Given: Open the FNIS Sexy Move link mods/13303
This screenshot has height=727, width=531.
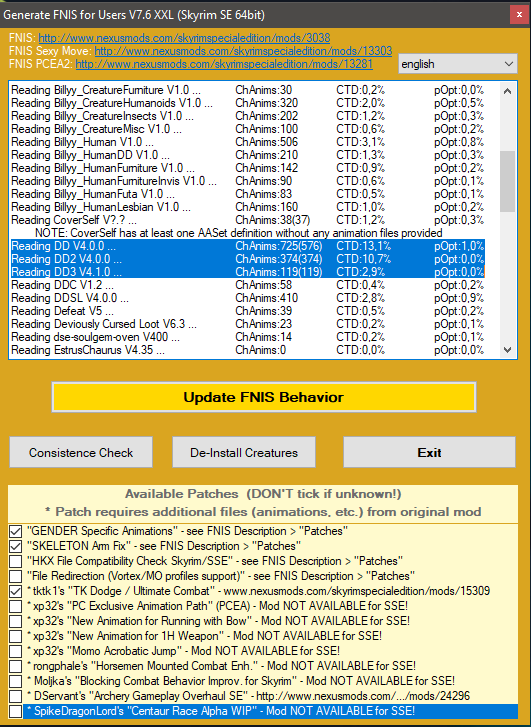Looking at the screenshot, I should (243, 51).
